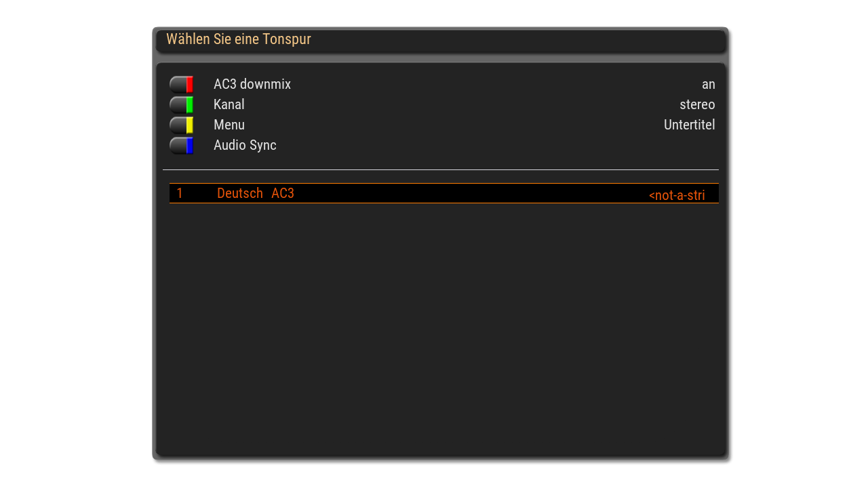The image size is (868, 488).
Task: Click empty area below the track list
Action: click(441, 325)
